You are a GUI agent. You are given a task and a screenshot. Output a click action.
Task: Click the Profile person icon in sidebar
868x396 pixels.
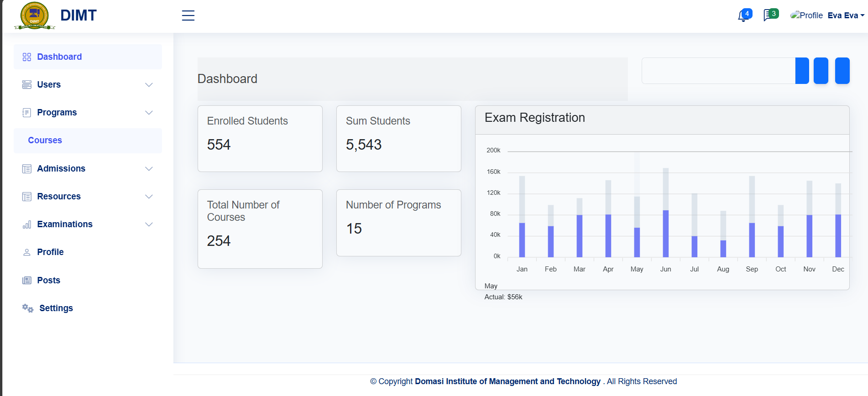tap(27, 252)
